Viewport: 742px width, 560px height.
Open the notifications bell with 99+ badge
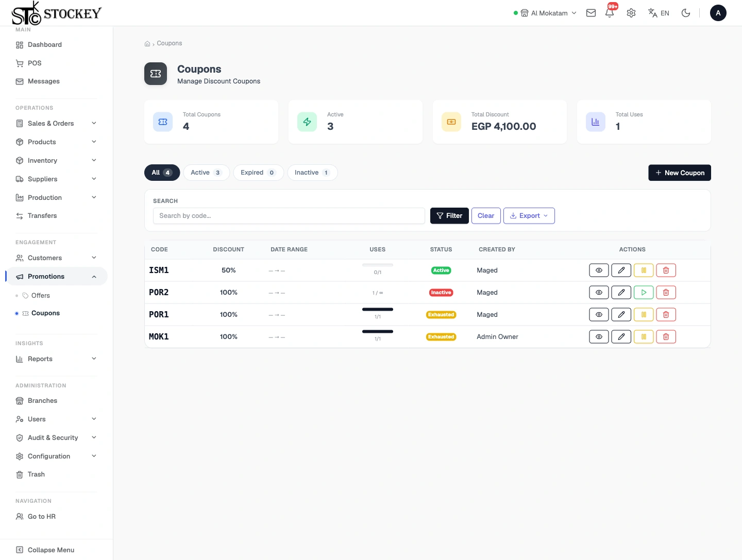(x=610, y=13)
